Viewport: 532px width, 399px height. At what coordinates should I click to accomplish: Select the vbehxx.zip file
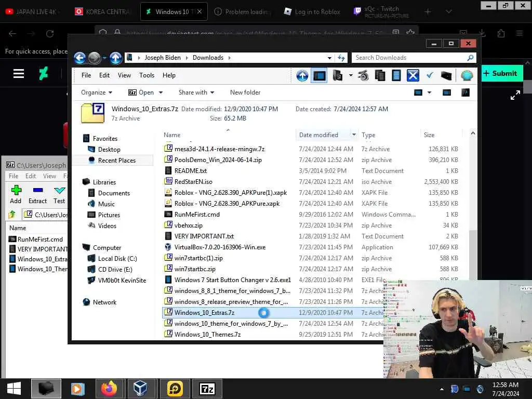[x=188, y=225]
